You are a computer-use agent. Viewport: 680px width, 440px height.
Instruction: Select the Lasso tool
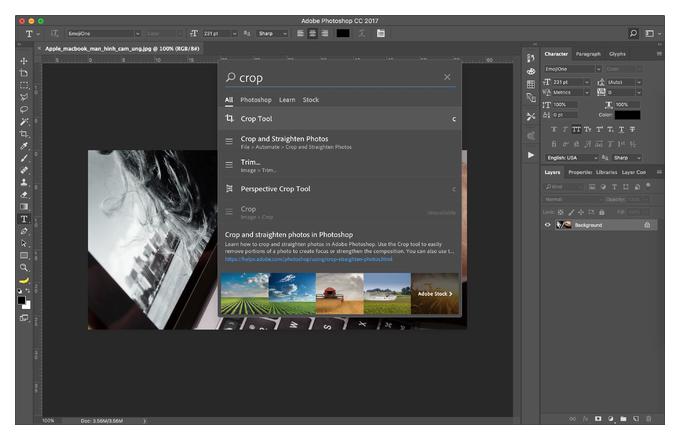point(24,109)
